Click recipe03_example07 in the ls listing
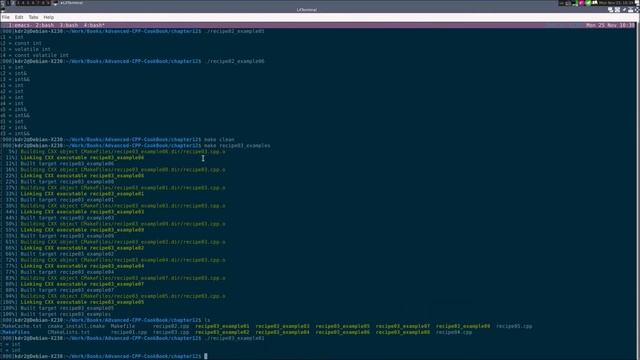 (403, 327)
